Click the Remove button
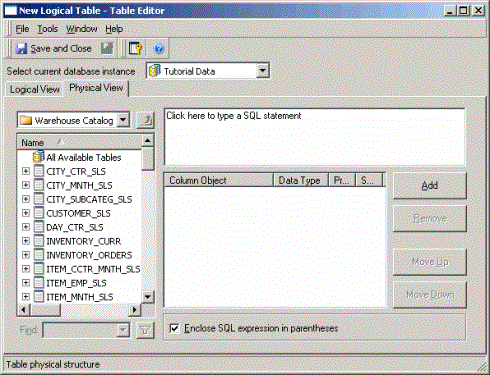The image size is (490, 375). 430,218
